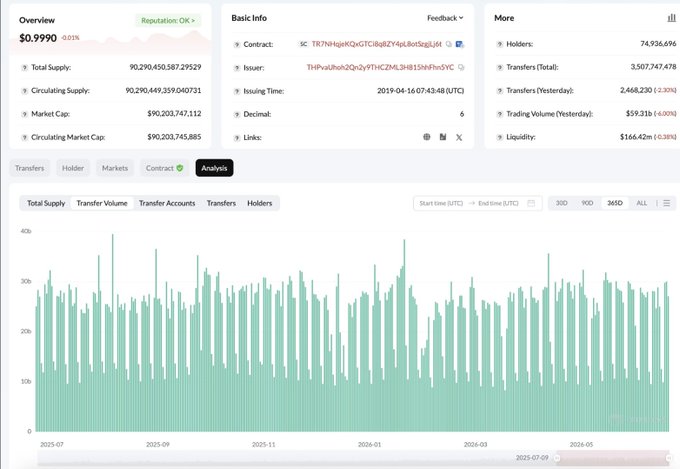Select the Analysis tab
This screenshot has width=680, height=469.
point(214,168)
